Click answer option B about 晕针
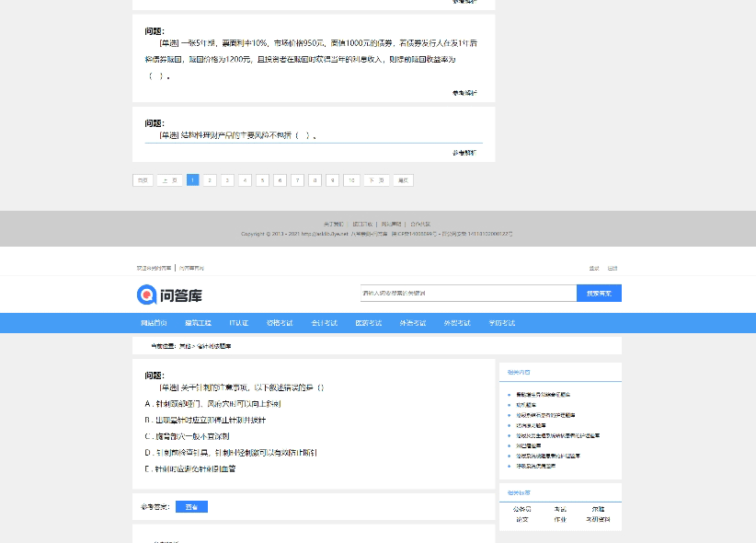The width and height of the screenshot is (756, 543). 205,420
